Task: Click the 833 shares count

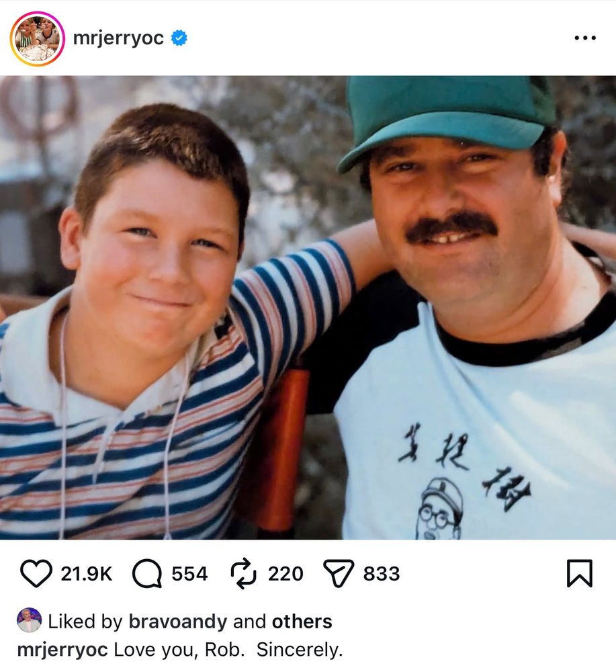Action: pyautogui.click(x=382, y=574)
